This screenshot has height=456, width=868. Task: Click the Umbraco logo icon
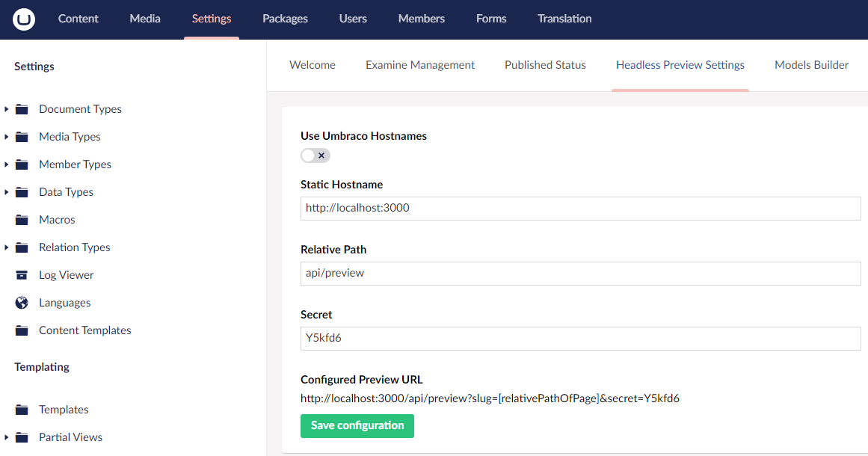tap(24, 19)
